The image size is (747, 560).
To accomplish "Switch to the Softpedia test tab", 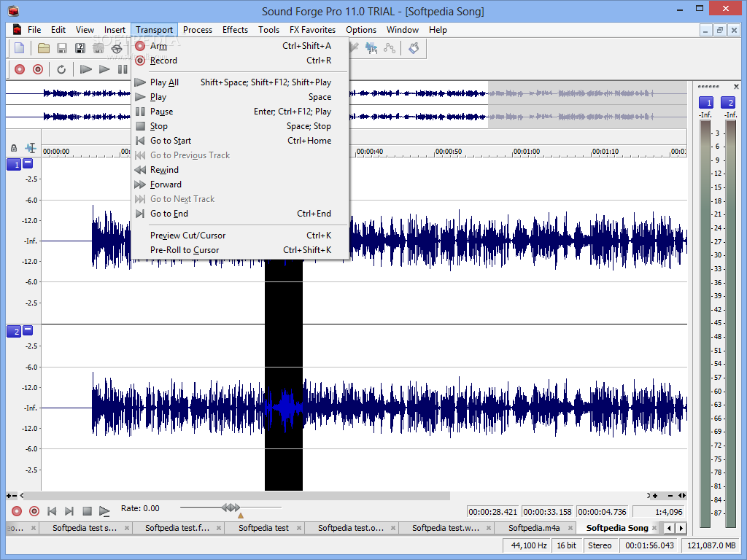I will click(264, 528).
